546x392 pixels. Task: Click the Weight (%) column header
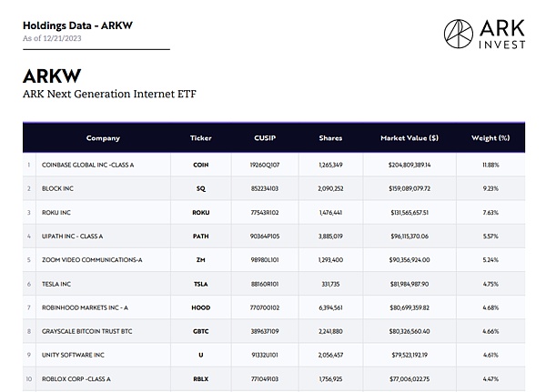point(490,138)
